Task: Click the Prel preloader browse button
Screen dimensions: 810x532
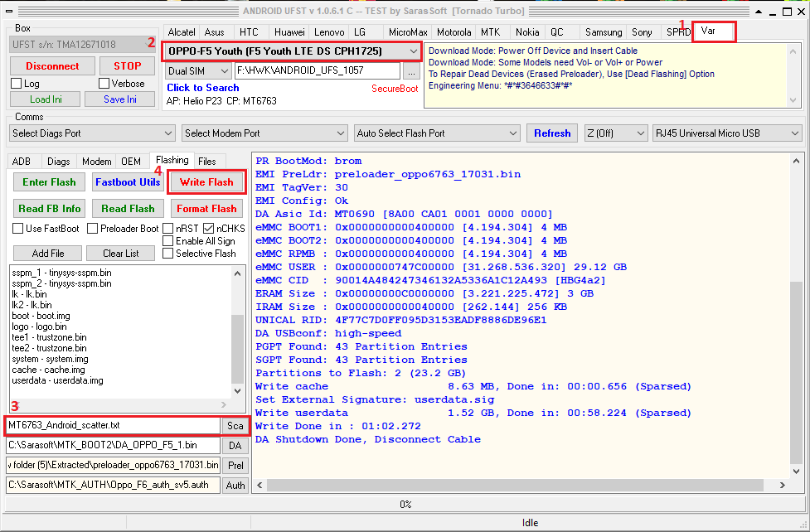Action: pyautogui.click(x=235, y=466)
